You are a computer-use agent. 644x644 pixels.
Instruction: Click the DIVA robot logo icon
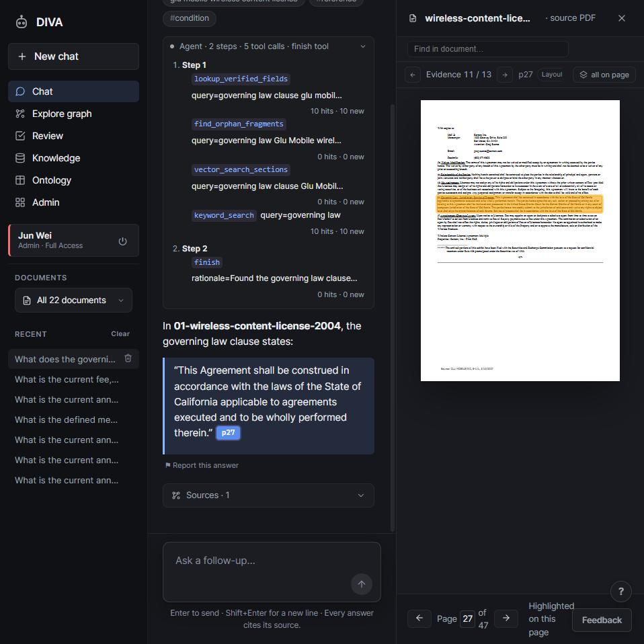(22, 22)
